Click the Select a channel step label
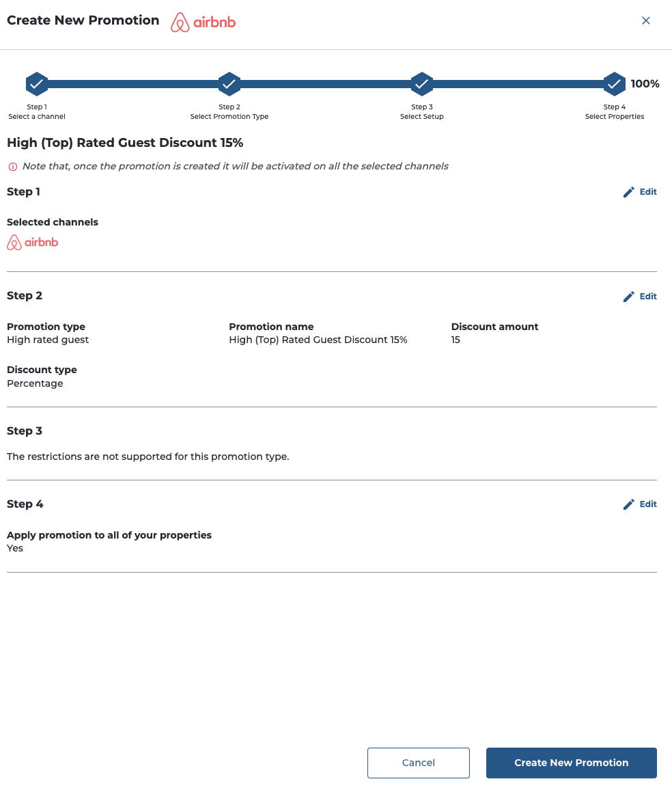 [x=37, y=116]
